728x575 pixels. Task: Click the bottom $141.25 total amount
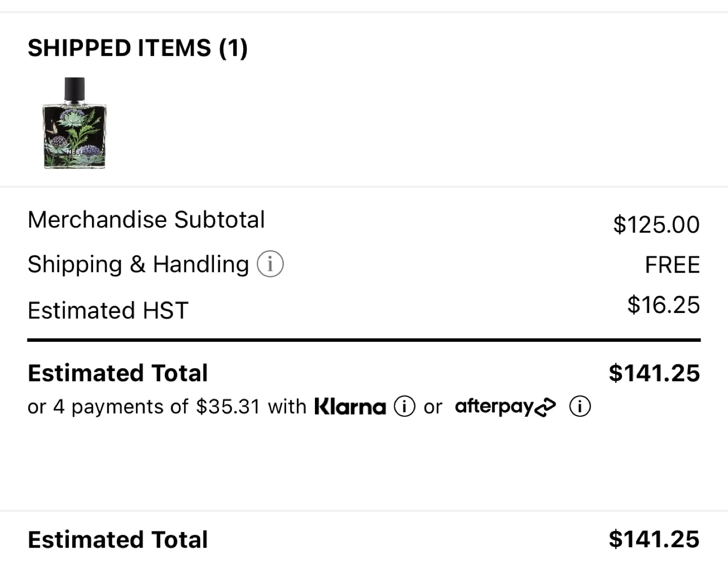pos(654,539)
